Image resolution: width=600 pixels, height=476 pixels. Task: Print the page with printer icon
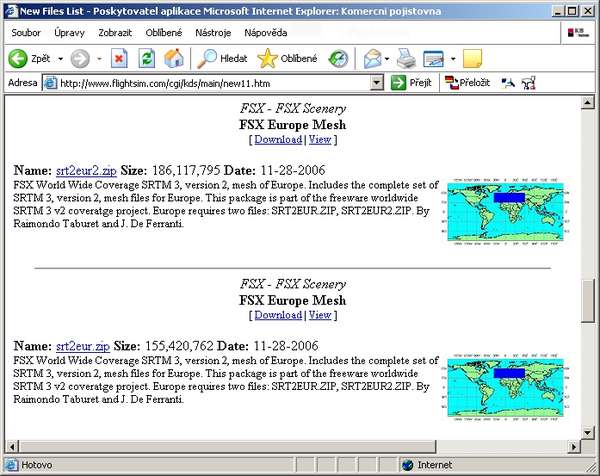(406, 59)
